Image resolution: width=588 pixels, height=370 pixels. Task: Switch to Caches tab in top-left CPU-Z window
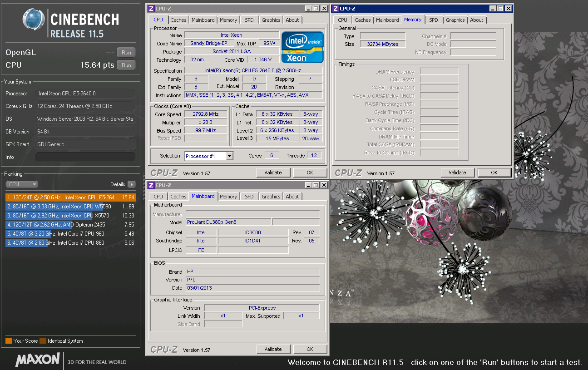178,20
